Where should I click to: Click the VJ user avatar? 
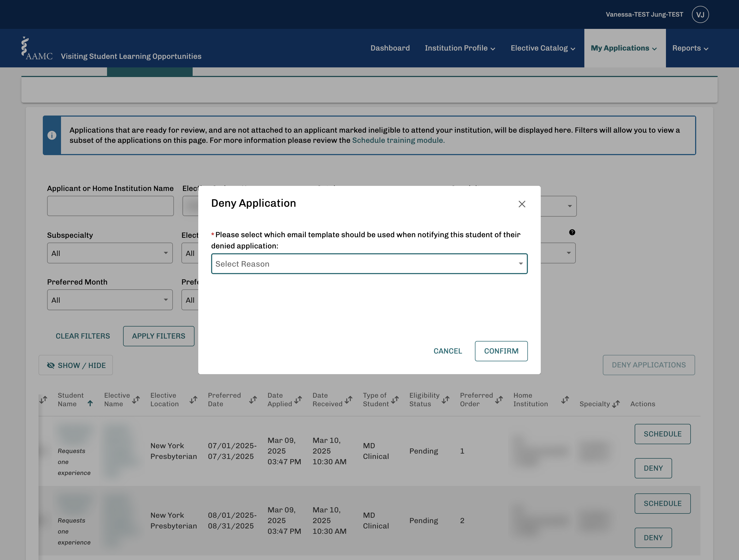point(700,14)
